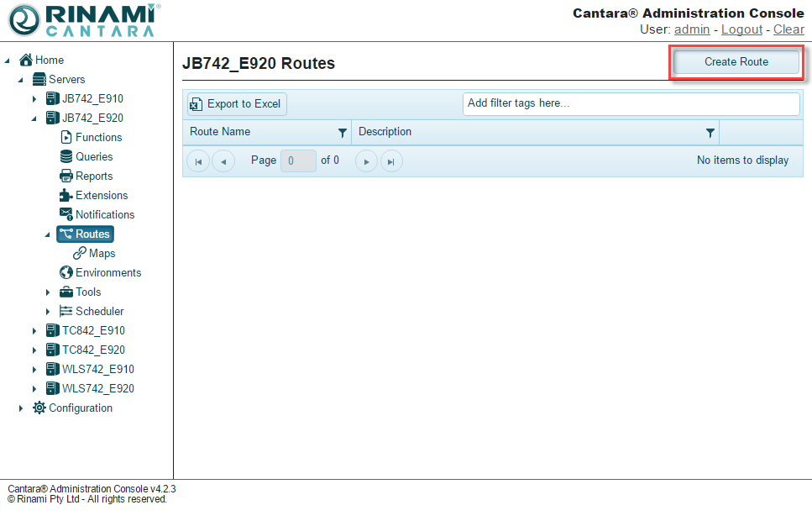Click Export to Excel button
Screen dimensions: 812x521
(236, 104)
